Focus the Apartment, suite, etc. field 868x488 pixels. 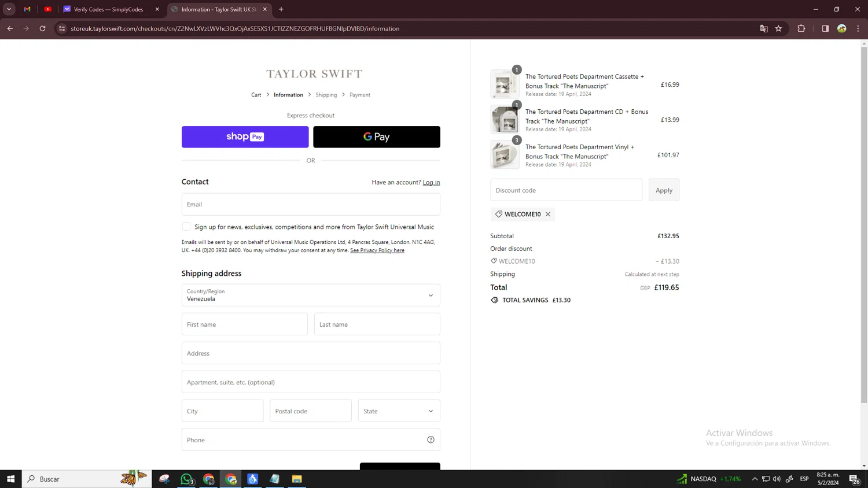[311, 382]
